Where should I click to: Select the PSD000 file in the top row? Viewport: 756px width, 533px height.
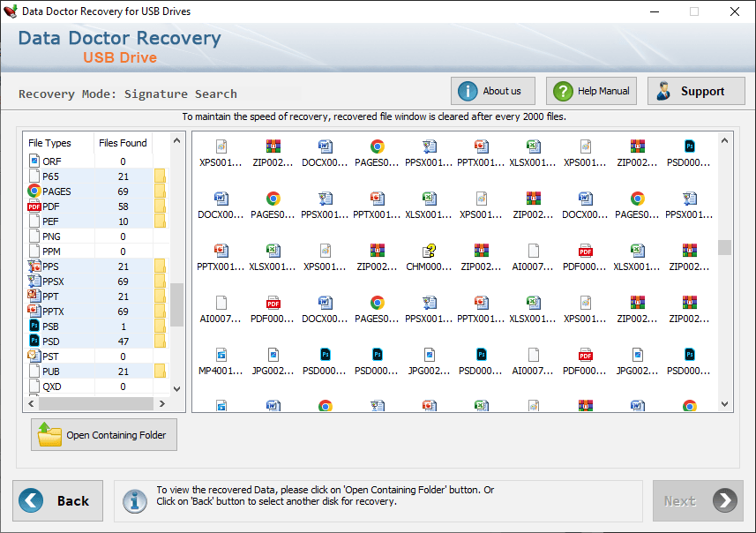(689, 154)
